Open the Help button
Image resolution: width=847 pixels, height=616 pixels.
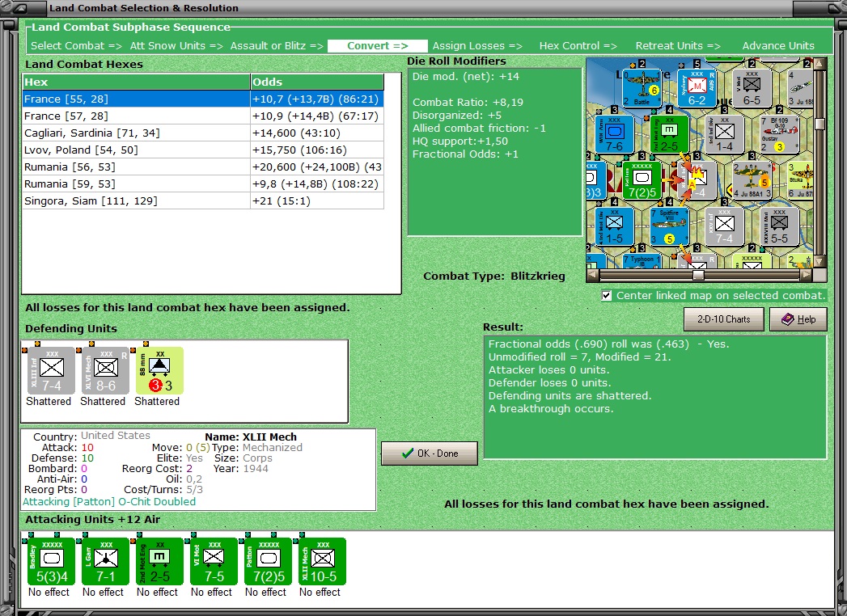coord(798,319)
